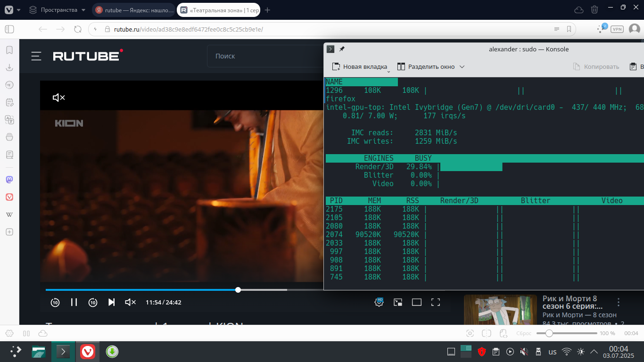Open the Wikipedia web panel in sidebar
The width and height of the screenshot is (644, 362).
click(x=9, y=214)
